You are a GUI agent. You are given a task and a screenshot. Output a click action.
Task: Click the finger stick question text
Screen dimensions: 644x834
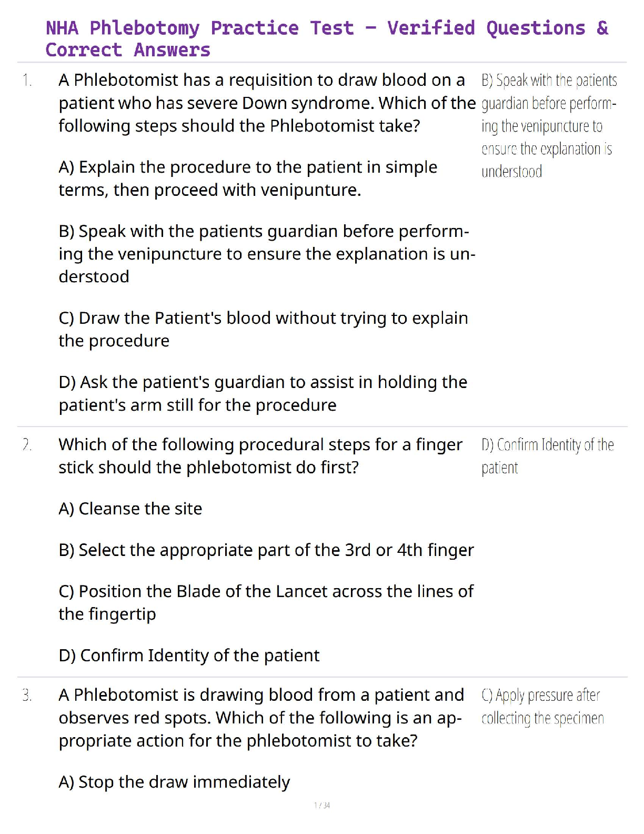260,456
